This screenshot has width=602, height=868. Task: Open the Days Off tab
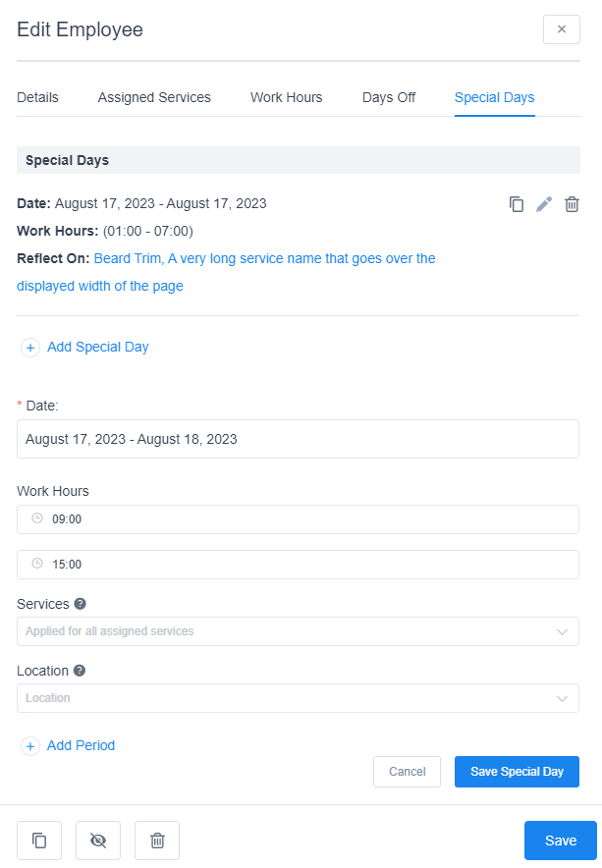(389, 97)
